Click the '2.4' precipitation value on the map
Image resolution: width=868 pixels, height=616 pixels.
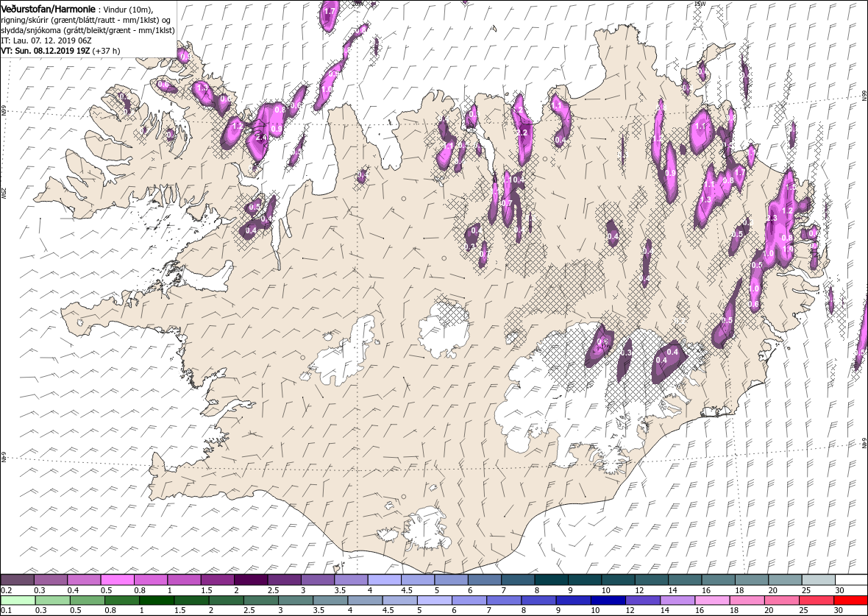(x=261, y=138)
